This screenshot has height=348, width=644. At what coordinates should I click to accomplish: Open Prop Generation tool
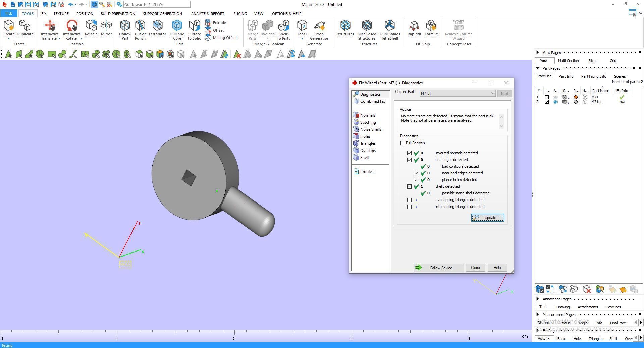(319, 30)
